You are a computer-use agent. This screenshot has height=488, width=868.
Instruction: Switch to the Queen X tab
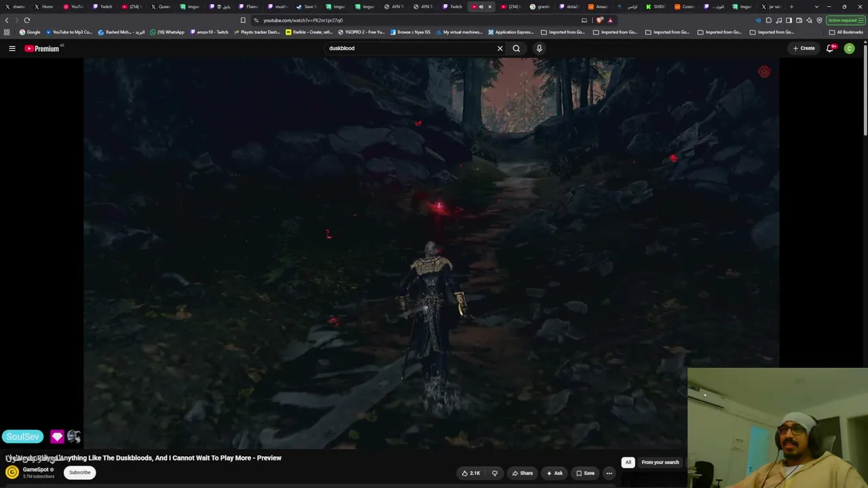[159, 7]
